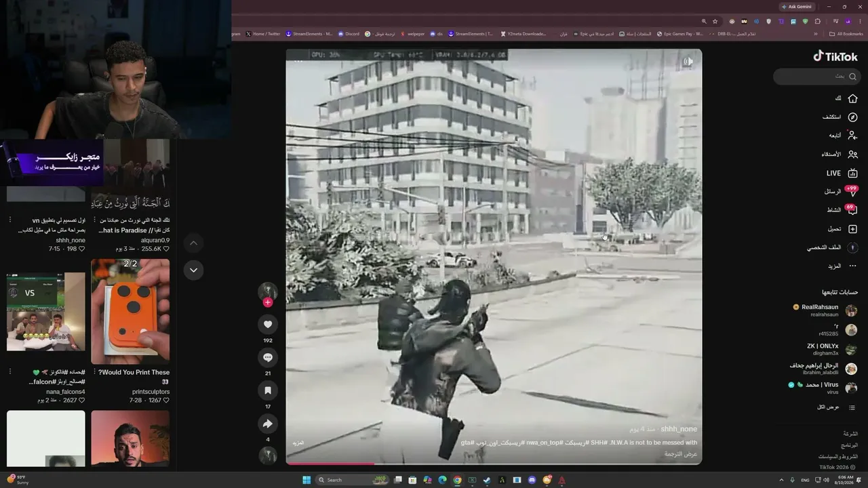Image resolution: width=868 pixels, height=488 pixels.
Task: Open the Y2meta Downloader bookmark
Action: pyautogui.click(x=523, y=34)
